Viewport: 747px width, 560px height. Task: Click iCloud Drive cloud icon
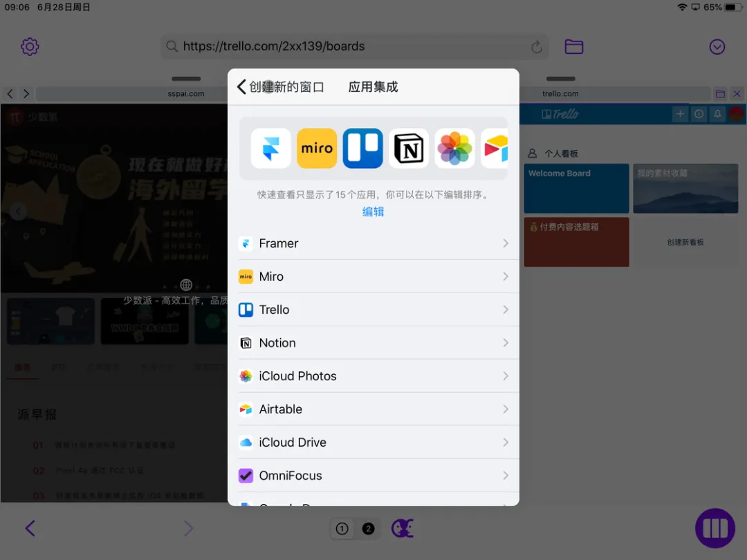pos(246,442)
